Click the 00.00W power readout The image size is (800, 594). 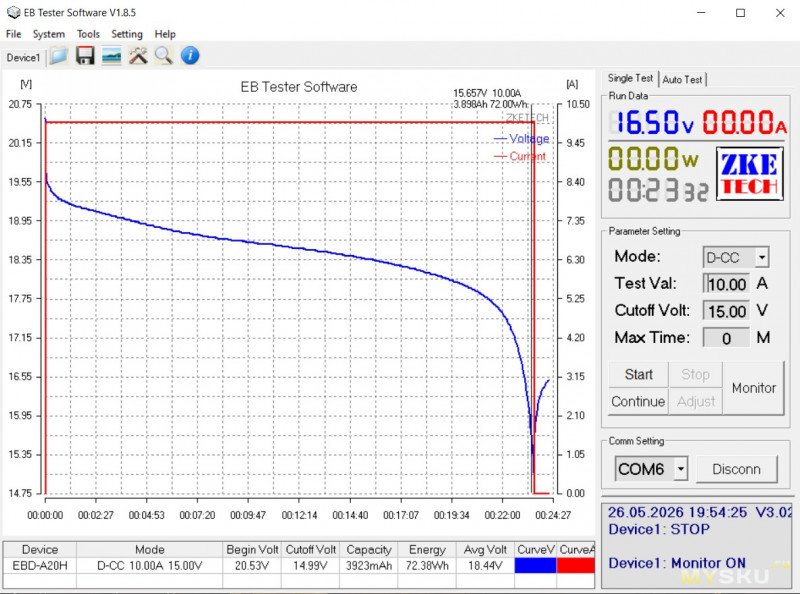pyautogui.click(x=653, y=158)
